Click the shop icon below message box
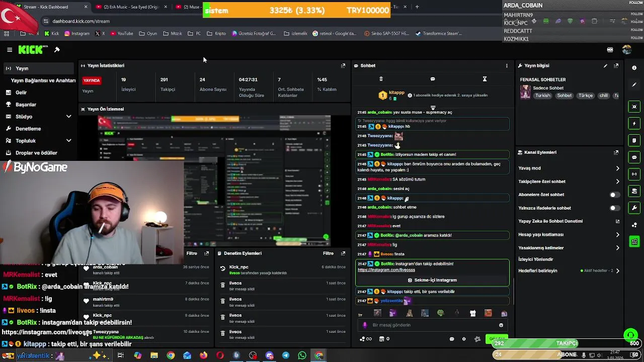 pos(381,339)
